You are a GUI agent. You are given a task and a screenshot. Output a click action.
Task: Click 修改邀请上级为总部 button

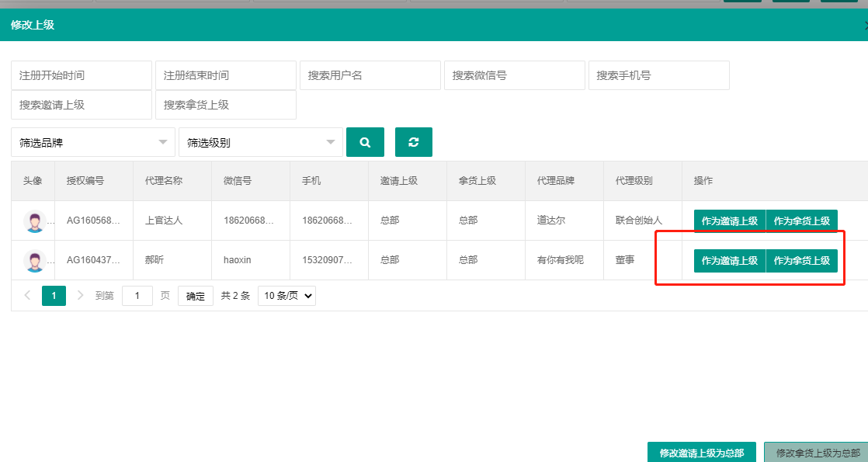click(x=701, y=453)
